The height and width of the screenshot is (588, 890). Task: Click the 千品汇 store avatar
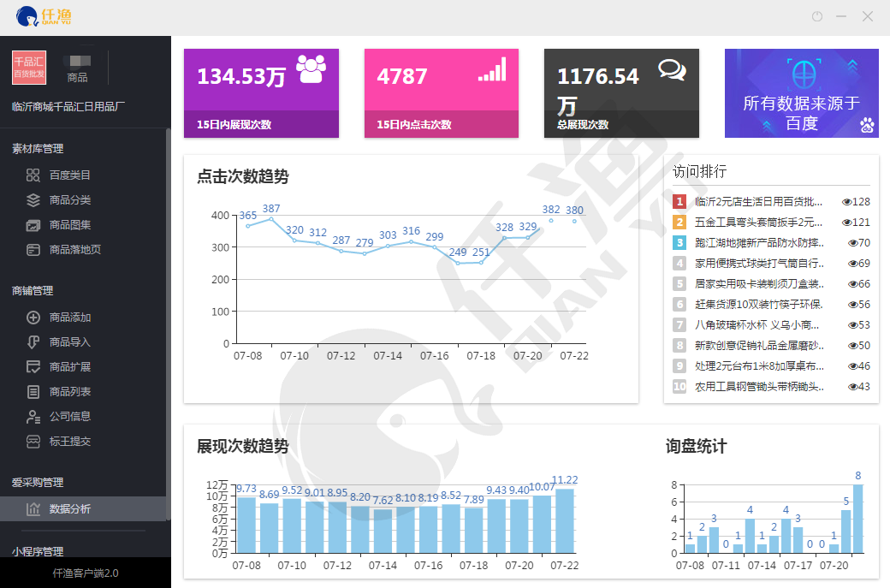29,68
